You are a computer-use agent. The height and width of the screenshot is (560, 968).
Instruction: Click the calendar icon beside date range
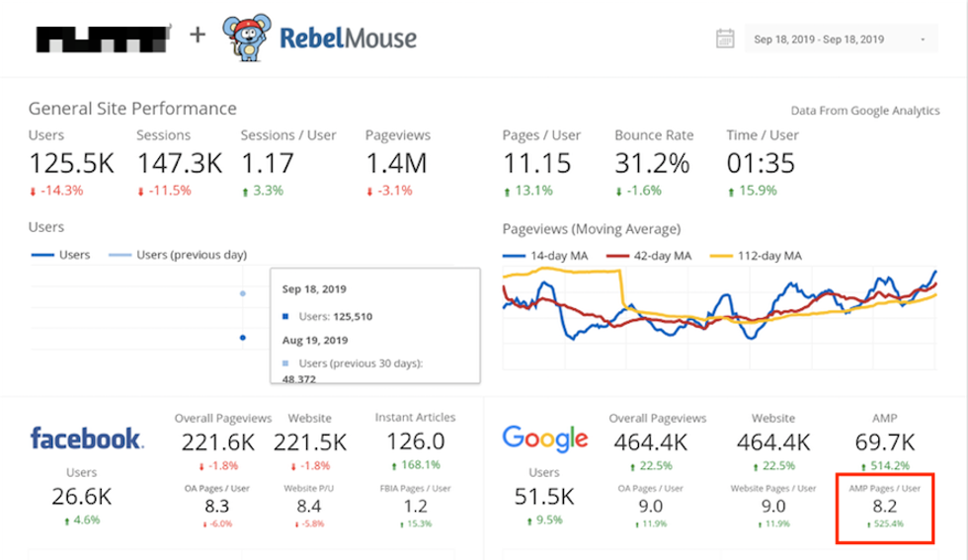coord(725,39)
